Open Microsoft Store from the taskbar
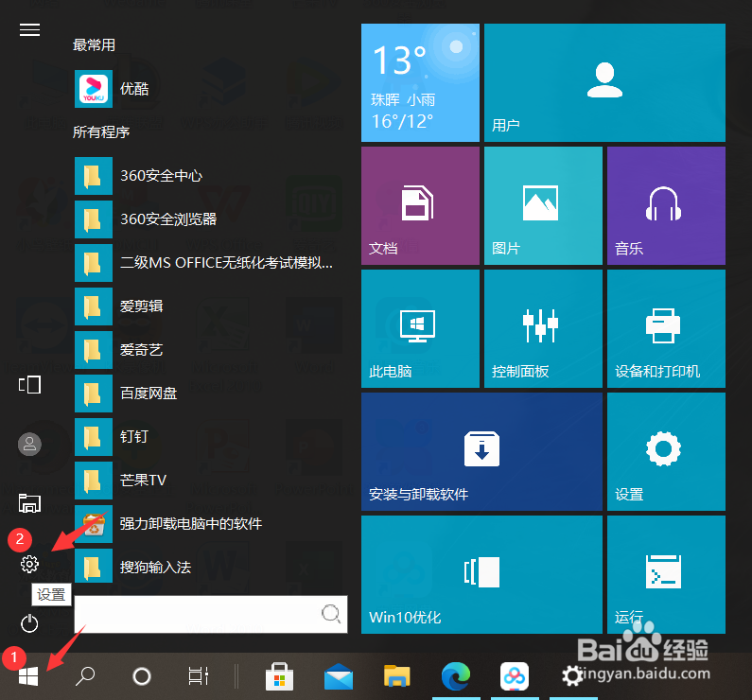This screenshot has width=752, height=700. (x=280, y=676)
